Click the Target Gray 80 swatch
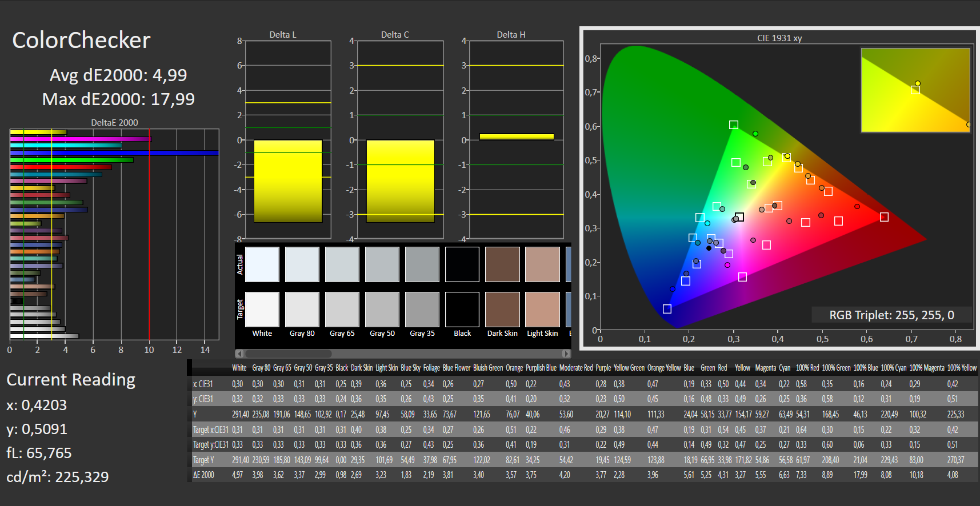 pyautogui.click(x=302, y=310)
